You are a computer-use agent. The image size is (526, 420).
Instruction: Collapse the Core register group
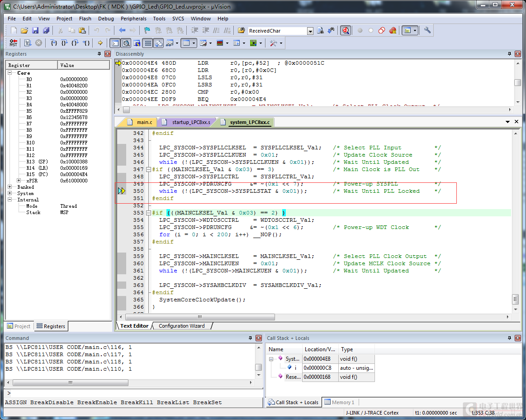(10, 73)
